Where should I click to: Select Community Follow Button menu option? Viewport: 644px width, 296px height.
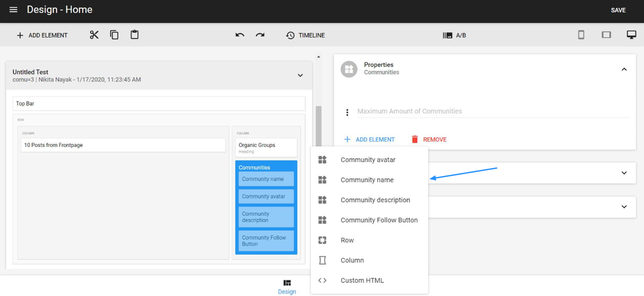coord(379,220)
